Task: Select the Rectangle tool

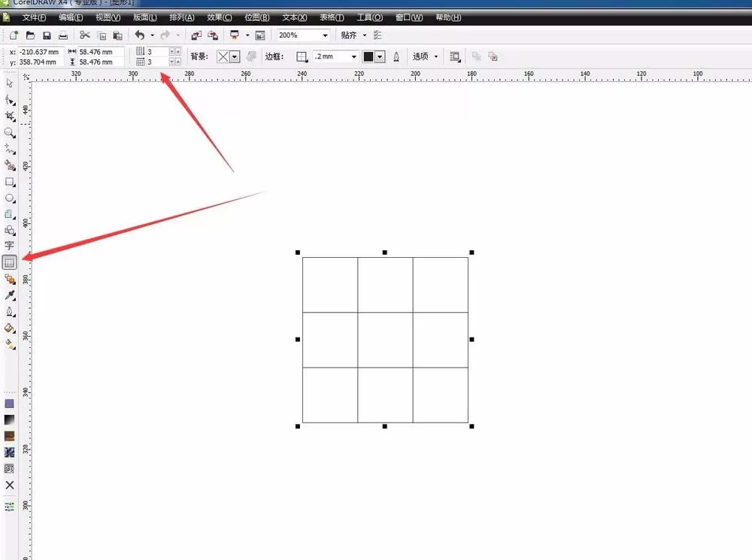Action: click(10, 182)
